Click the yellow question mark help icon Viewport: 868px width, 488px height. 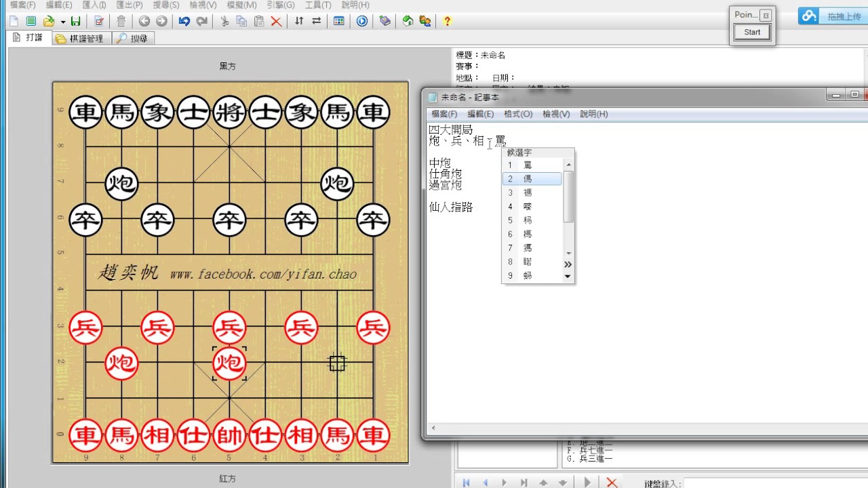(x=447, y=21)
